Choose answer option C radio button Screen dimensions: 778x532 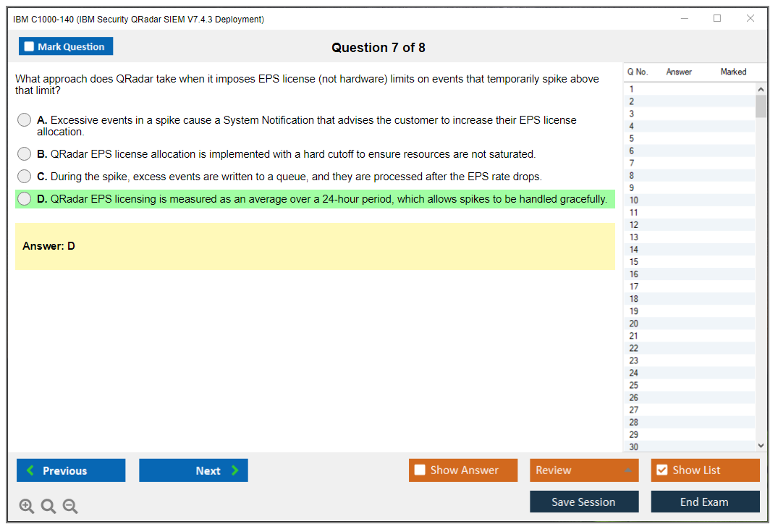click(25, 177)
